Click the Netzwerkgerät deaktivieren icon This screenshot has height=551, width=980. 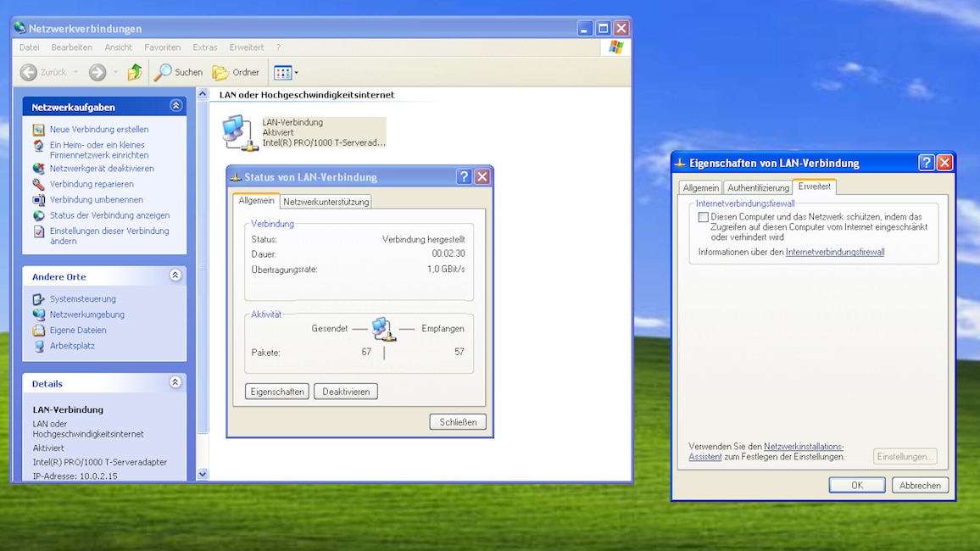(39, 169)
